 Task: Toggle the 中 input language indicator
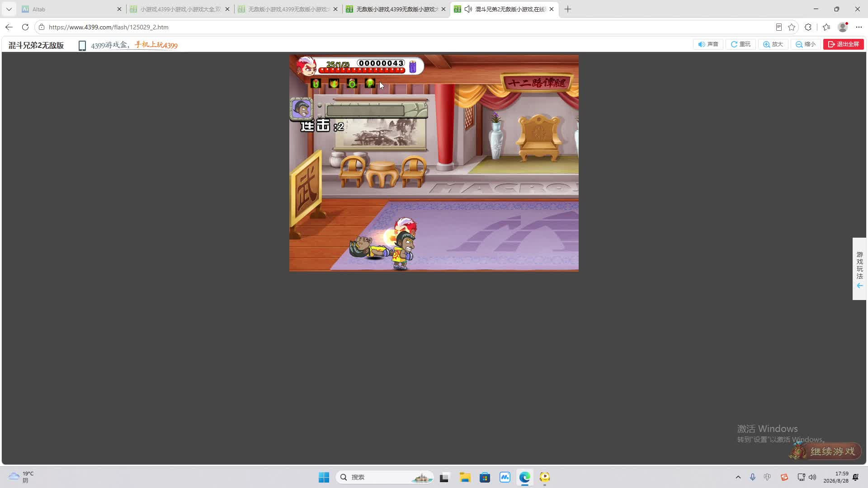point(767,477)
